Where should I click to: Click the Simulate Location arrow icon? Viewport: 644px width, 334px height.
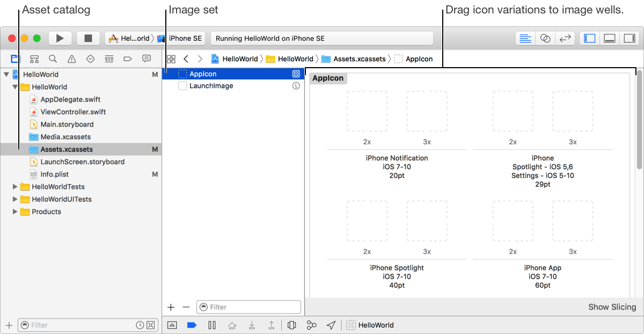tap(331, 325)
